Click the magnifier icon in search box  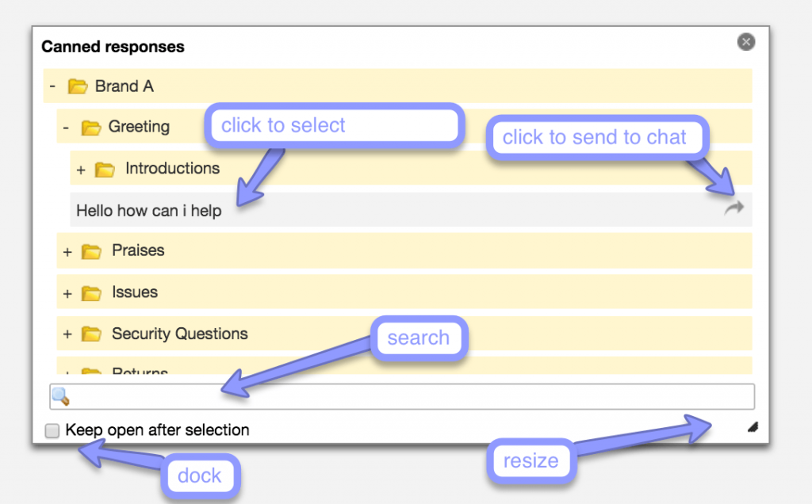(x=61, y=395)
